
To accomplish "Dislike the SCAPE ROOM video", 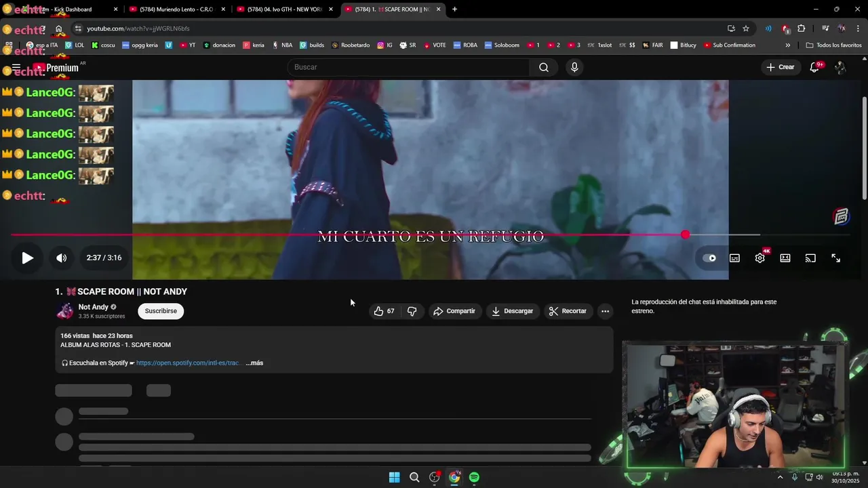I will [x=412, y=311].
